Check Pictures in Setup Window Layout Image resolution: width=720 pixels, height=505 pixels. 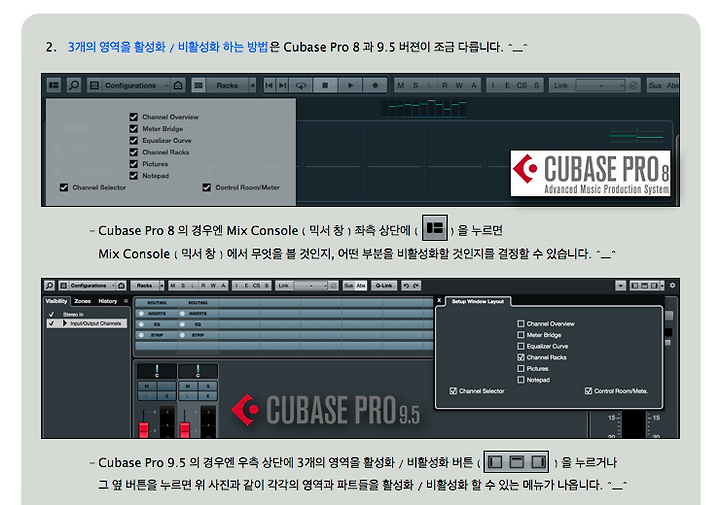coord(521,369)
